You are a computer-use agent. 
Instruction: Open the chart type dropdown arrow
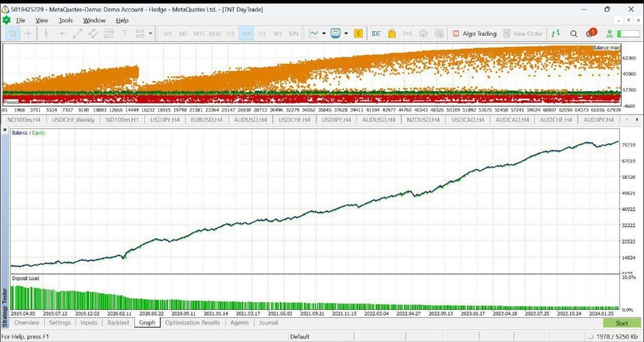(324, 34)
